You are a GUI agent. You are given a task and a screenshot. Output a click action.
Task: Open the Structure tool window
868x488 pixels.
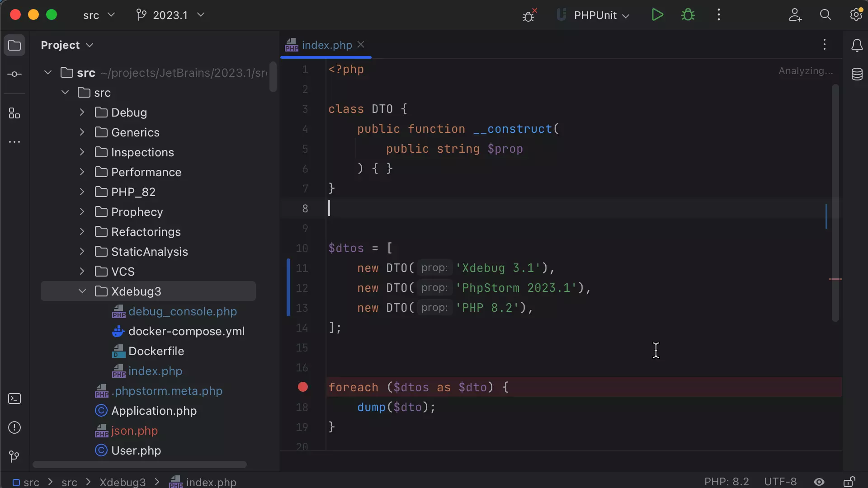coord(14,113)
